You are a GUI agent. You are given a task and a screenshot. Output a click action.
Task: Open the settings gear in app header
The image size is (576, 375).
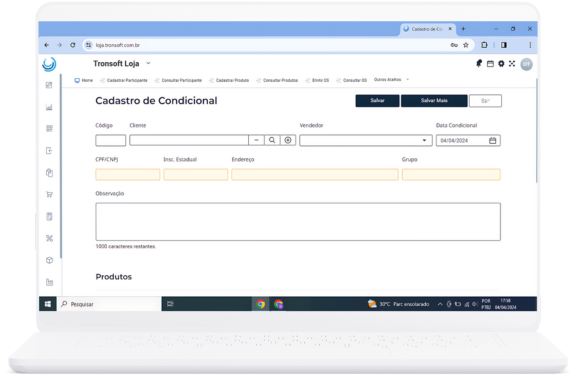coord(501,64)
